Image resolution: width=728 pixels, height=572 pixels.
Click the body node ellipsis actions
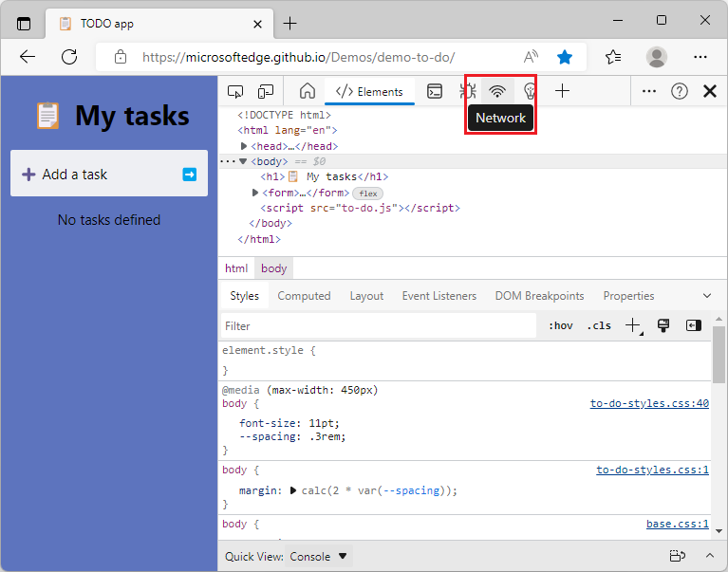pyautogui.click(x=228, y=161)
